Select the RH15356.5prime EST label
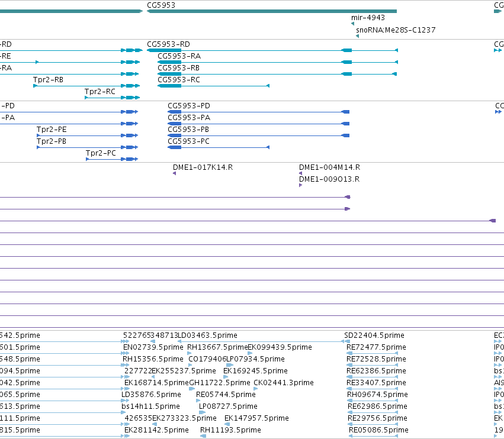Image resolution: width=504 pixels, height=439 pixels. tap(153, 359)
